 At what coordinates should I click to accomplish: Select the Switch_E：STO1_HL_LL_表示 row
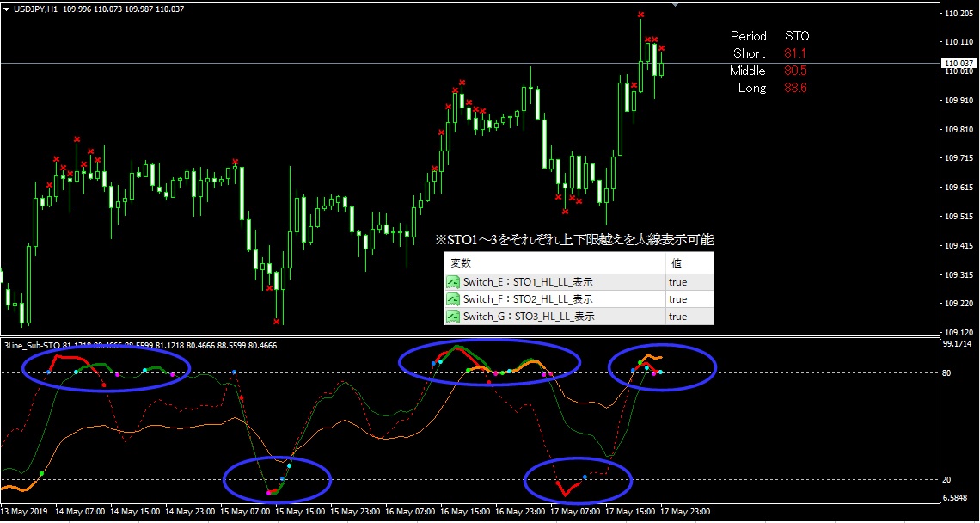coord(579,282)
